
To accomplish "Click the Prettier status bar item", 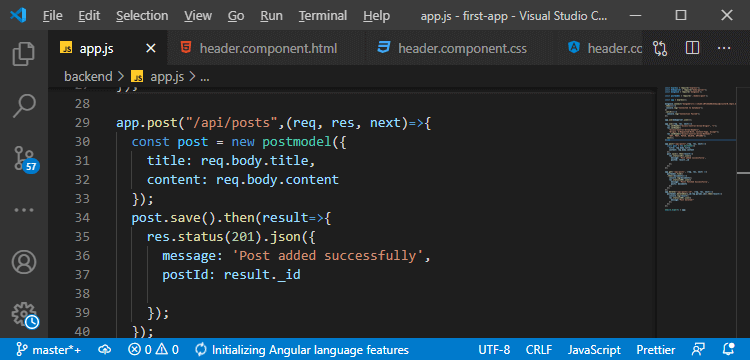I will (x=656, y=349).
